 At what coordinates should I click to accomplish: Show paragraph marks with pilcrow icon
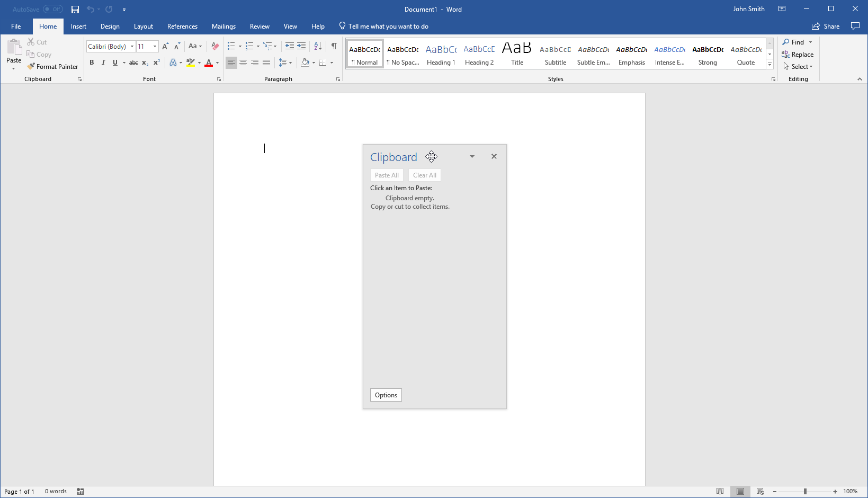point(334,47)
